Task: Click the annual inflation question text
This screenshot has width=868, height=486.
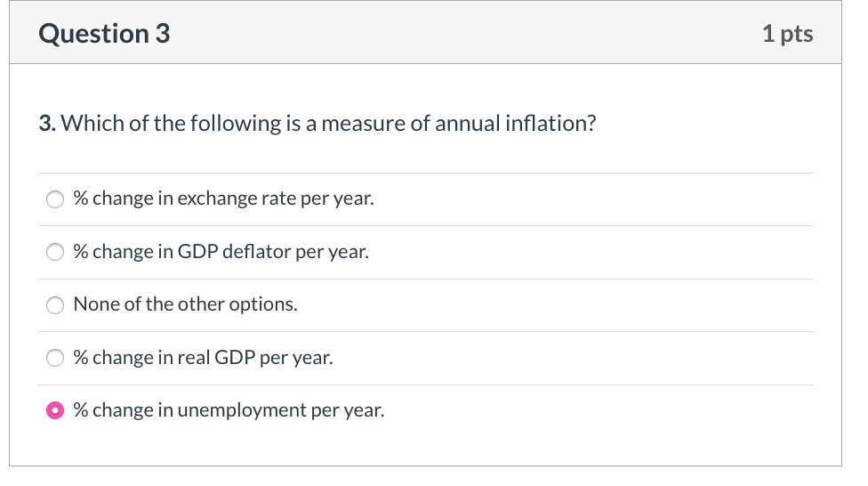Action: pos(317,123)
